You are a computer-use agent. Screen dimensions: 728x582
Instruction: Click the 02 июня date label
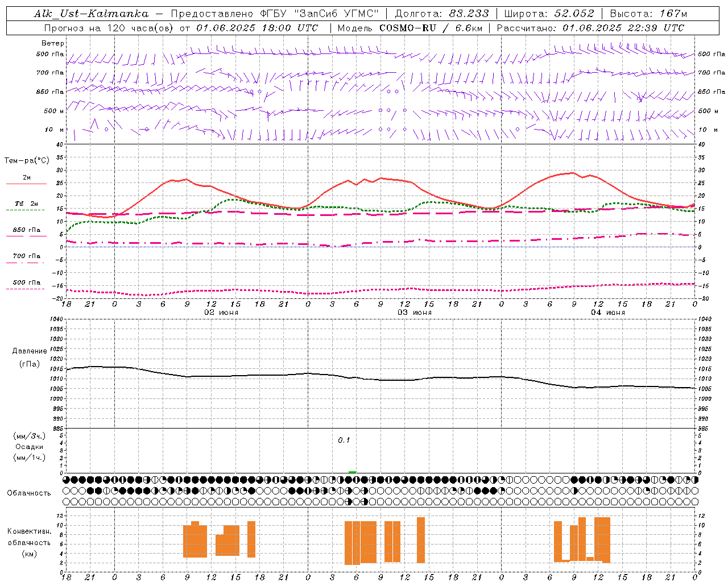point(221,313)
